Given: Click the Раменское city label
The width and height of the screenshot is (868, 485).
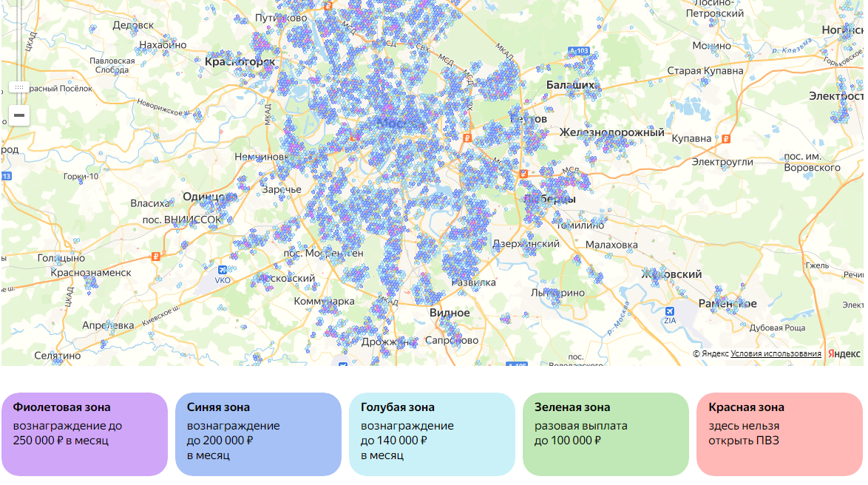Looking at the screenshot, I should click(x=728, y=303).
